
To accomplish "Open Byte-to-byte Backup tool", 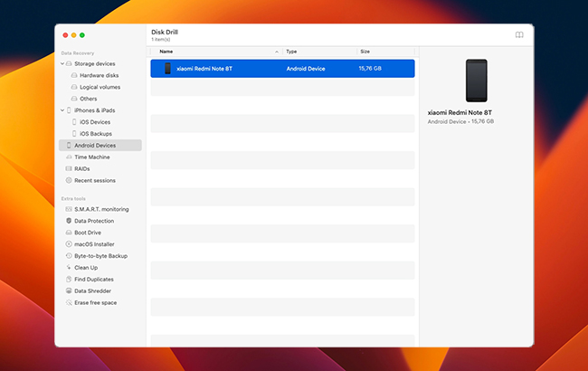I will coord(100,256).
